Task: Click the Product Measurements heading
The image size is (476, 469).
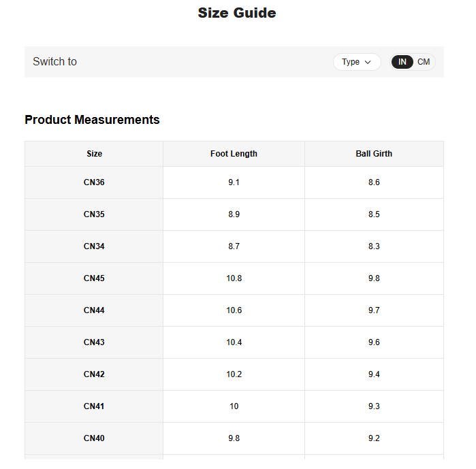Action: coord(92,120)
